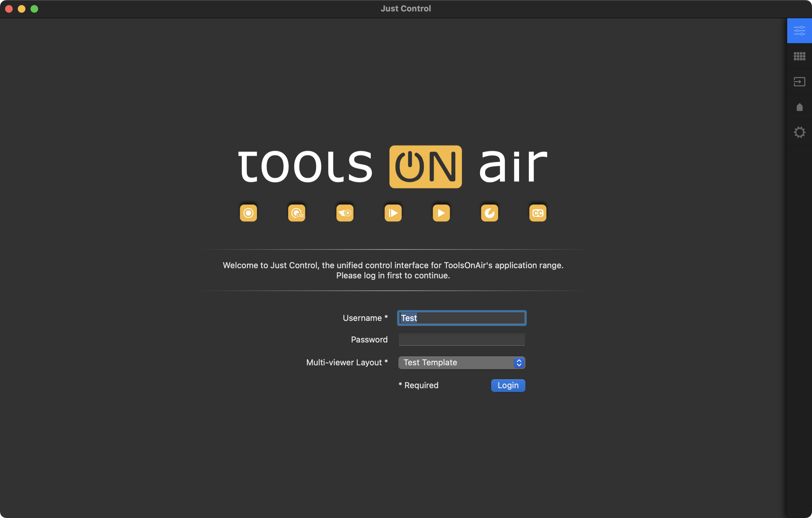Click the record circle app icon
Screen dimensions: 812x518
248,213
